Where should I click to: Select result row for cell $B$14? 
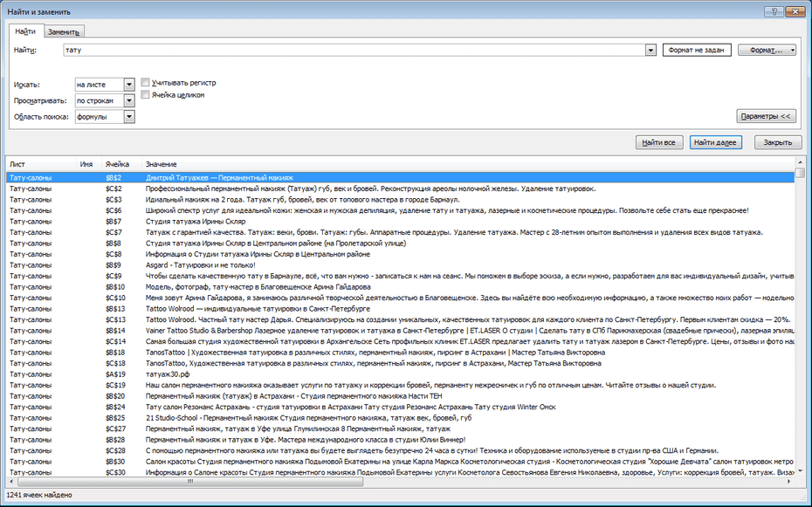pos(400,330)
